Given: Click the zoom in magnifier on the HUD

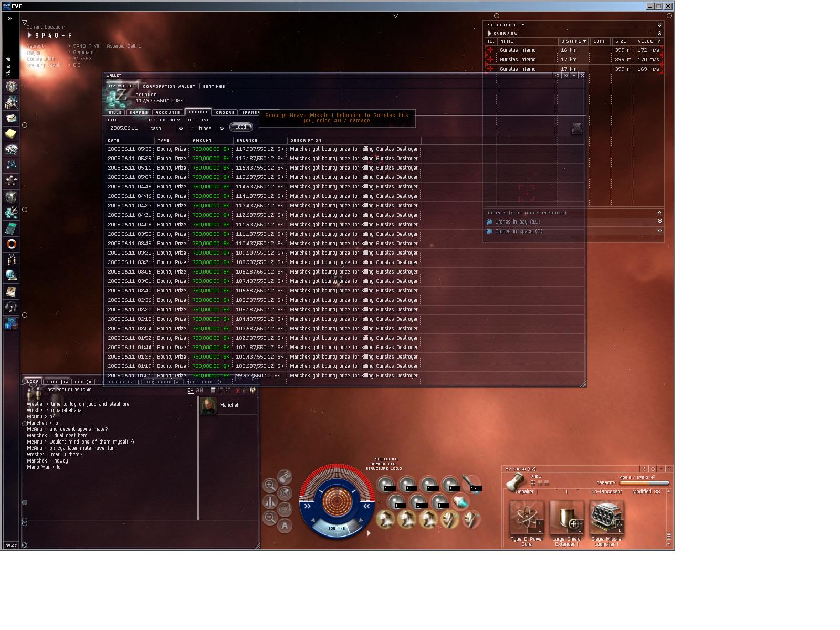Looking at the screenshot, I should click(x=270, y=485).
